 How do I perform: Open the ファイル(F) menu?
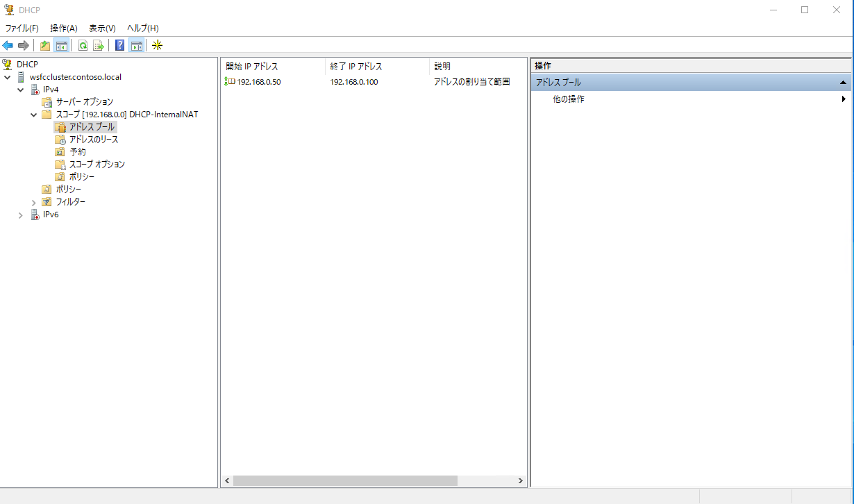point(22,28)
